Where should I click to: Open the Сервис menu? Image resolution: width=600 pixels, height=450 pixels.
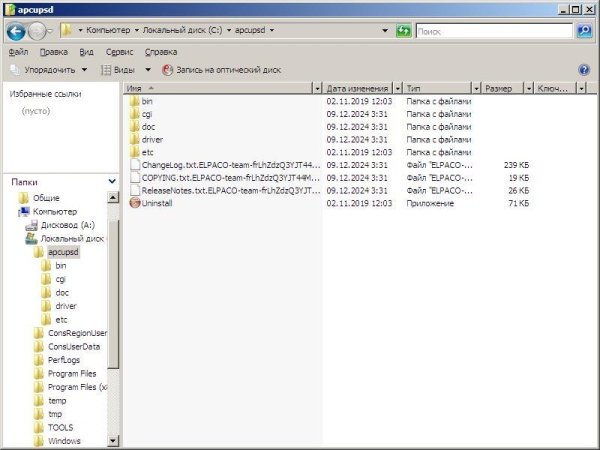pyautogui.click(x=119, y=52)
